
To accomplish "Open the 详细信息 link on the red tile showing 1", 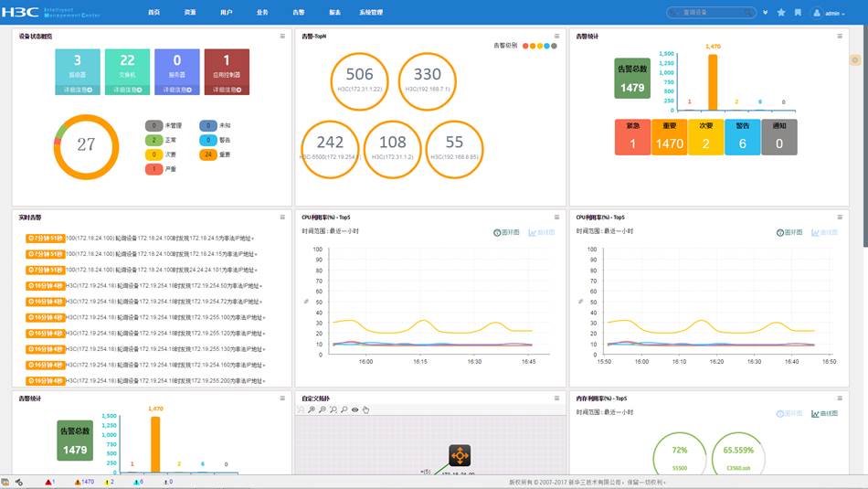I will coord(227,90).
